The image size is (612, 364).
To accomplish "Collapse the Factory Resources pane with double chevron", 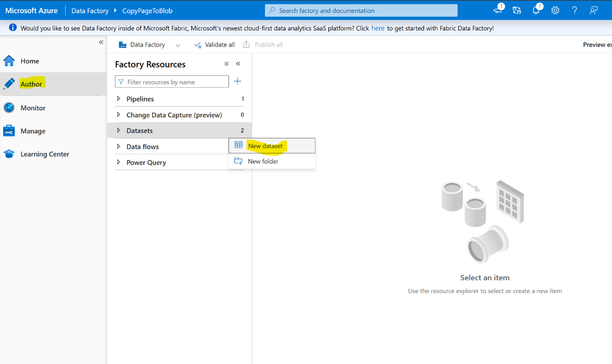I will click(x=238, y=63).
